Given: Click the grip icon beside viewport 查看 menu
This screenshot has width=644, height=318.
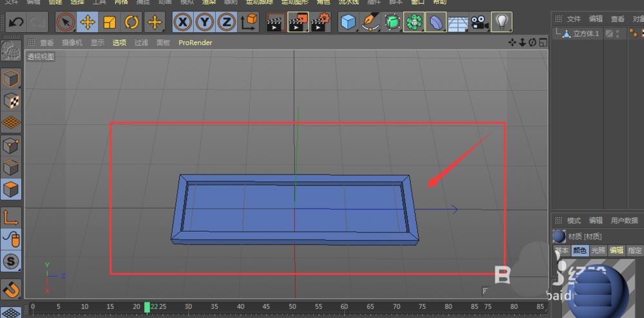Looking at the screenshot, I should [31, 42].
